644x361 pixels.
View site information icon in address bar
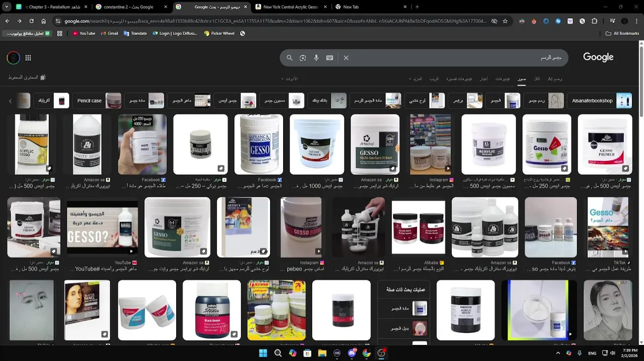58,21
